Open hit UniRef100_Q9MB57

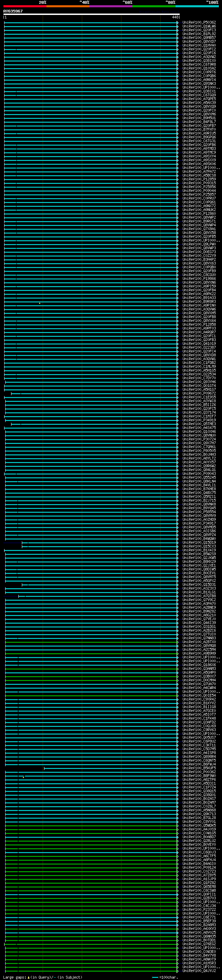199,38
